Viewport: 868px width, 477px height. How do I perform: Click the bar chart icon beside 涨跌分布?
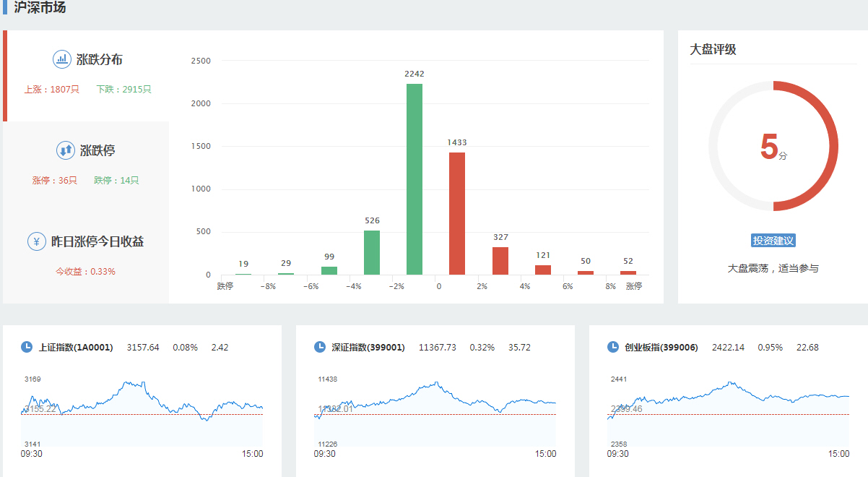pyautogui.click(x=62, y=59)
